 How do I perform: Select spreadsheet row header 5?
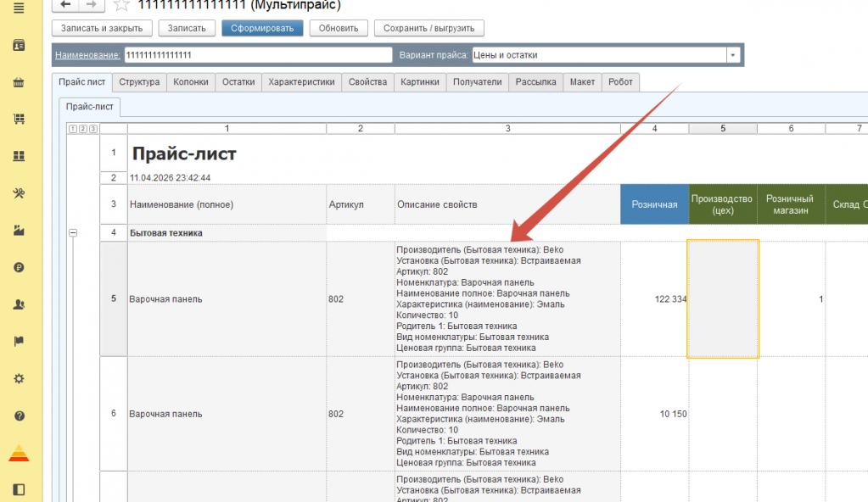[x=114, y=298]
